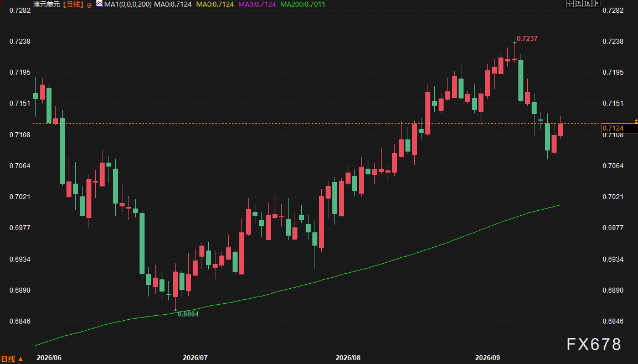Viewport: 638px width, 364px height.
Task: Click the magenta MA0:0.7124 value
Action: (257, 4)
